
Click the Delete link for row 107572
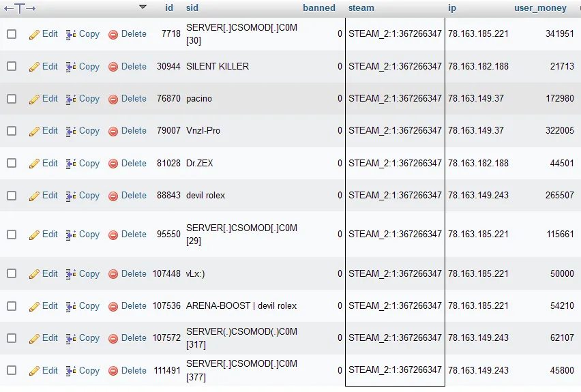pos(134,338)
